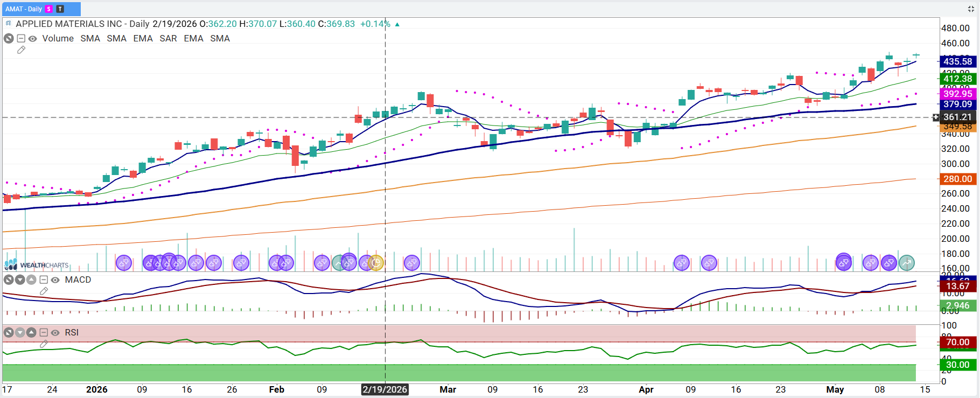
Task: Click the pencil edit icon under the Volume row
Action: click(22, 50)
